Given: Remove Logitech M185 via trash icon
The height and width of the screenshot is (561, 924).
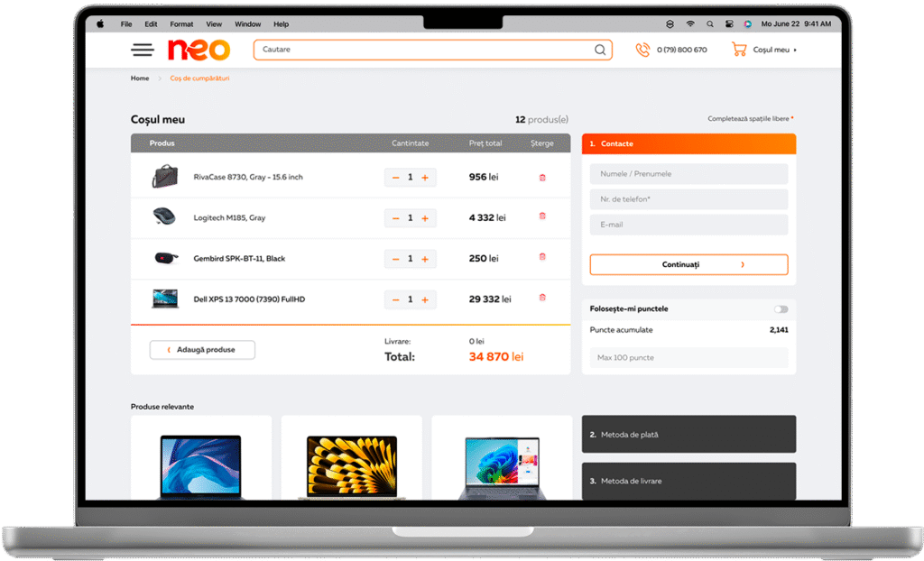Looking at the screenshot, I should (x=542, y=216).
